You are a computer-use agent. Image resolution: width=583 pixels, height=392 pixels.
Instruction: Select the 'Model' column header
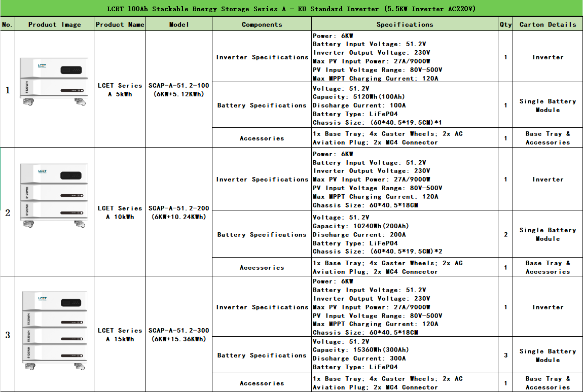point(179,24)
